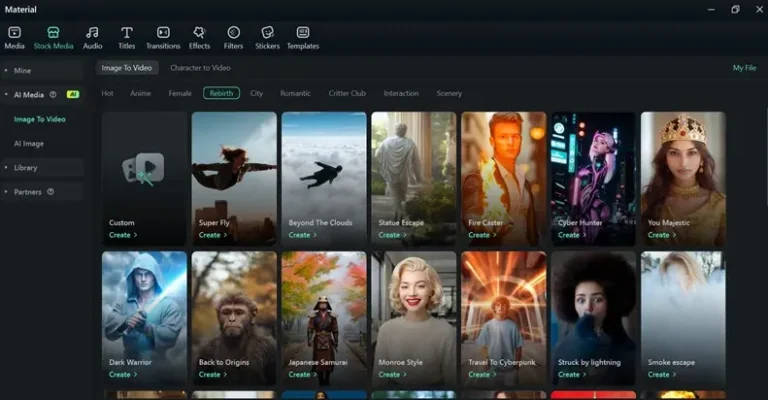768x400 pixels.
Task: Select the Stock Media icon
Action: [x=53, y=32]
